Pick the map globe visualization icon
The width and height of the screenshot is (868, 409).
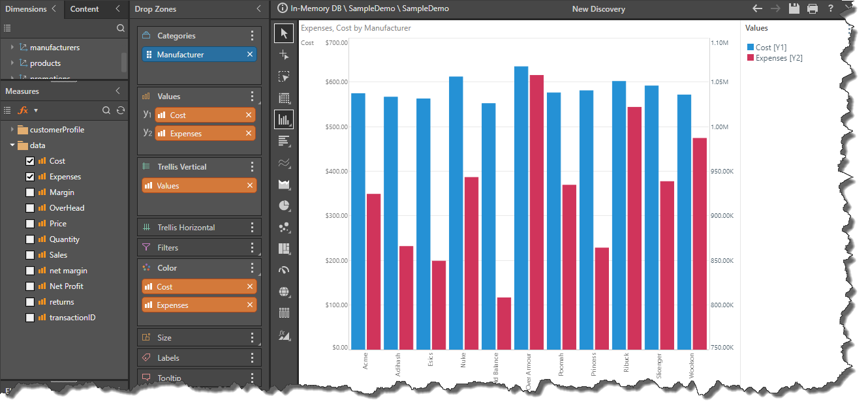[284, 292]
